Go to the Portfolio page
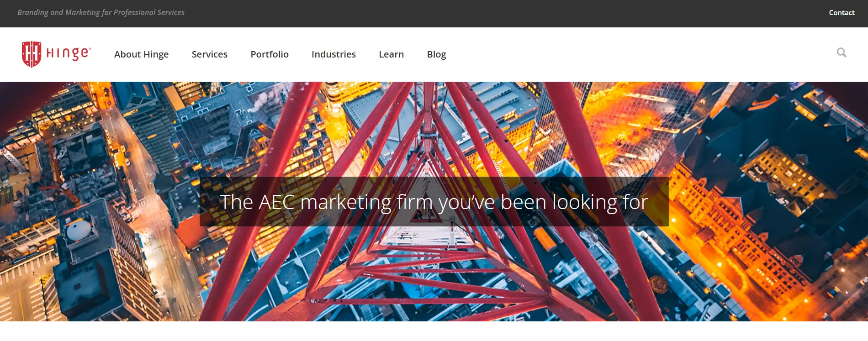The width and height of the screenshot is (868, 341). (270, 54)
